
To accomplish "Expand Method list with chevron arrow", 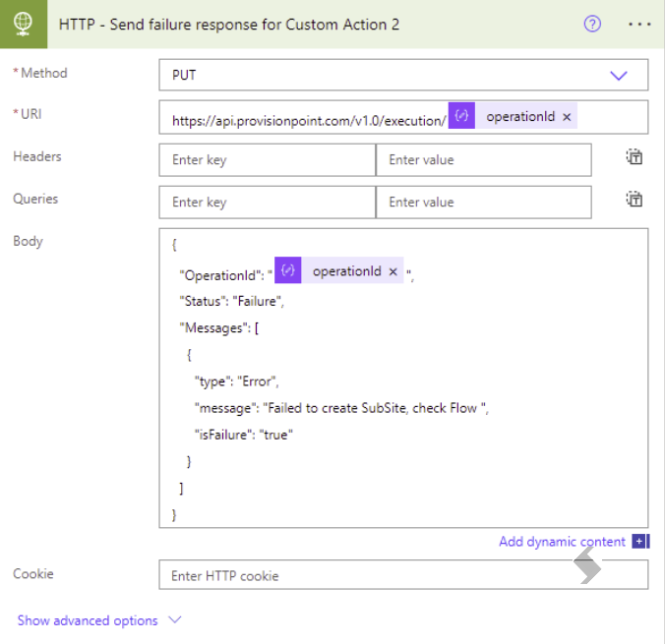I will 619,76.
